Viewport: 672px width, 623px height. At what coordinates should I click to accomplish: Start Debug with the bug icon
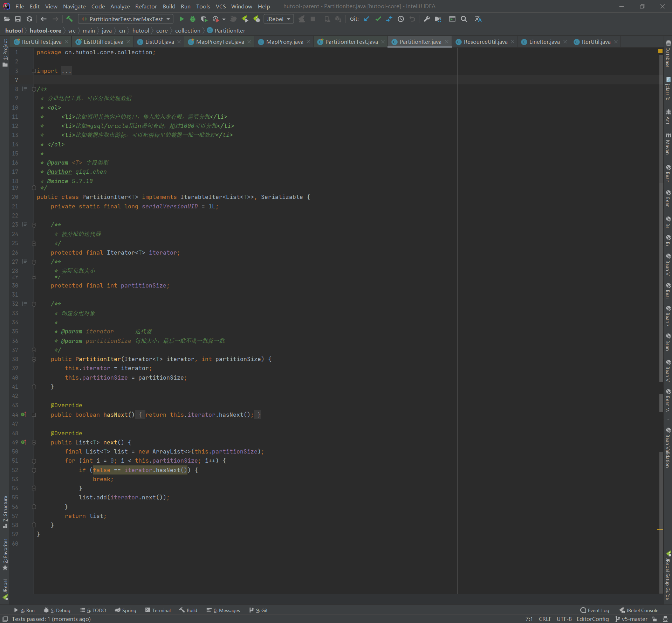coord(193,19)
